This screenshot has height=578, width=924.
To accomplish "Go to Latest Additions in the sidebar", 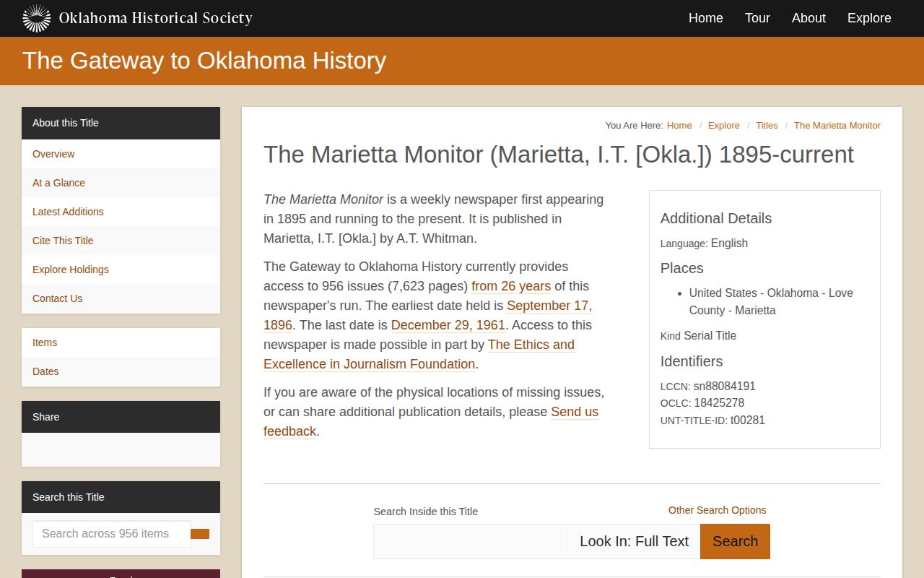I will pyautogui.click(x=121, y=212).
